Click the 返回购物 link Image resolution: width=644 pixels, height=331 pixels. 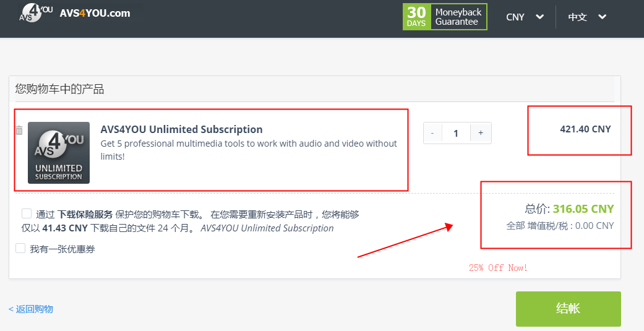[31, 309]
